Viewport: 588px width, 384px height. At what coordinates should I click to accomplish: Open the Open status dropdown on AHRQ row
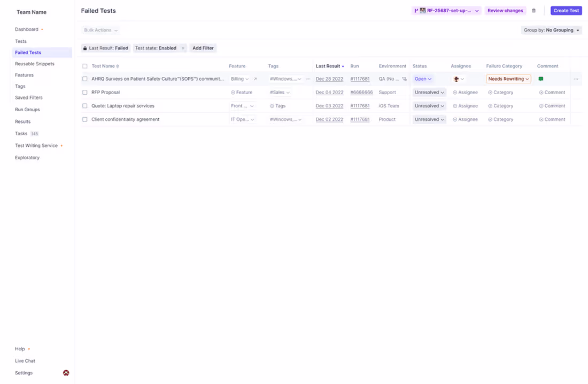(x=422, y=79)
